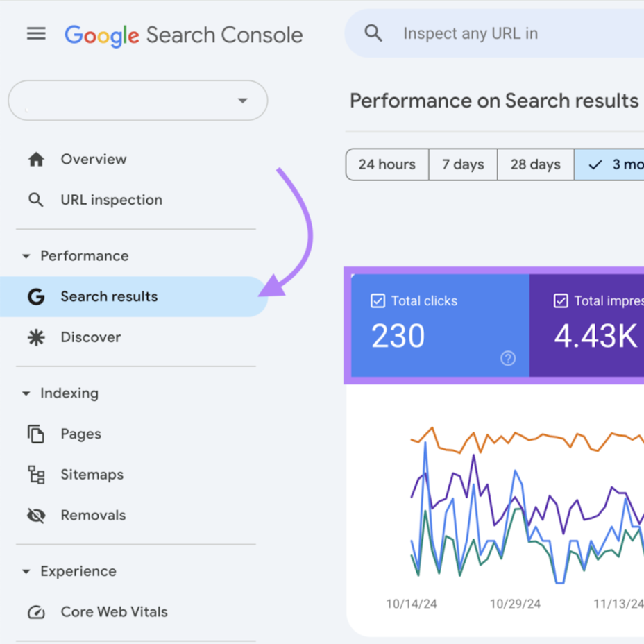Click the Pages documents icon

[36, 434]
